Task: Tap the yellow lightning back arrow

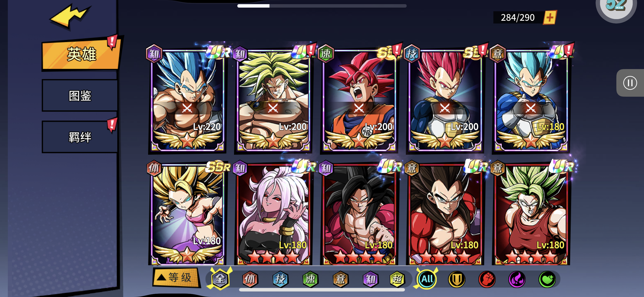Action: point(70,16)
